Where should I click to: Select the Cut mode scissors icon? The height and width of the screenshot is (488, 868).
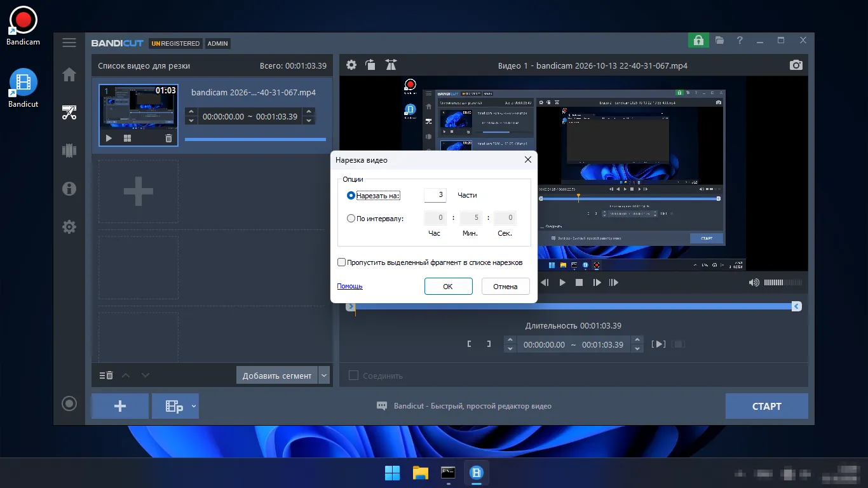(x=69, y=113)
